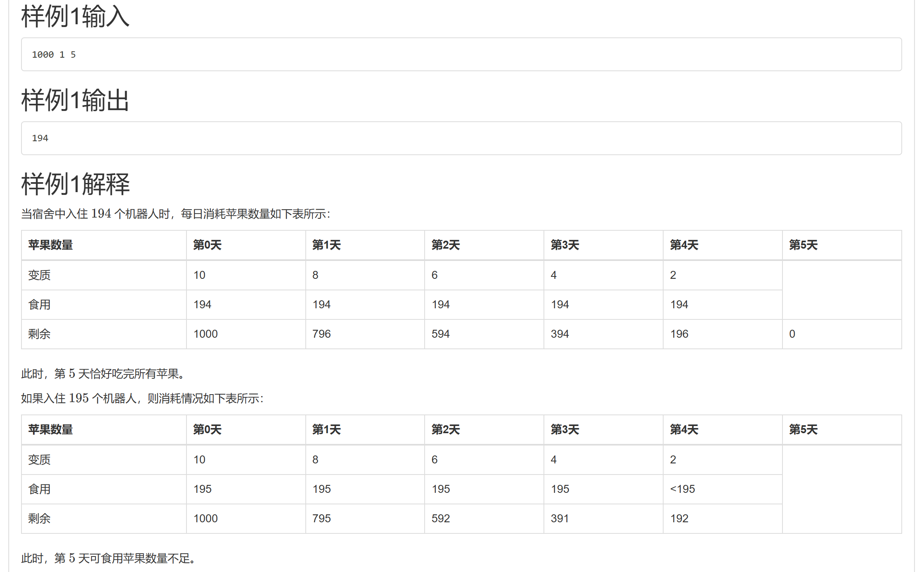Click remaining value 796
The image size is (924, 572).
[x=321, y=334]
